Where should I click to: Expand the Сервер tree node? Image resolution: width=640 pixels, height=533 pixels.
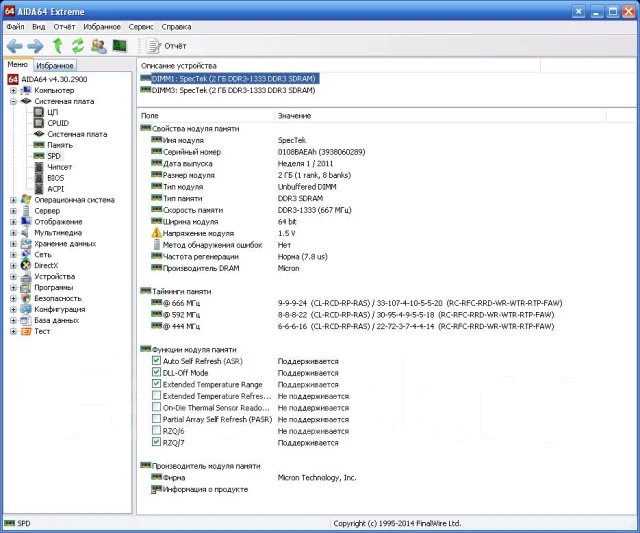(x=13, y=211)
